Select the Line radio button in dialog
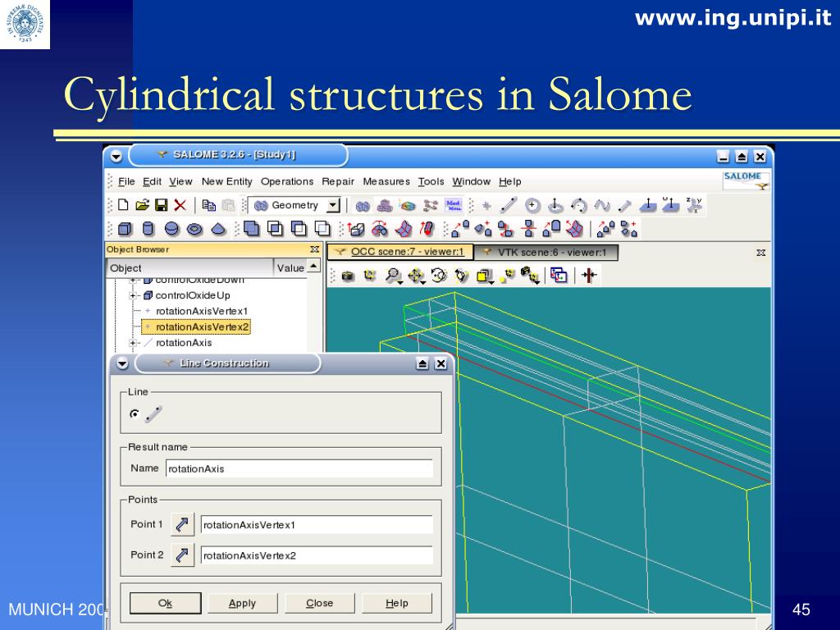 click(x=135, y=413)
